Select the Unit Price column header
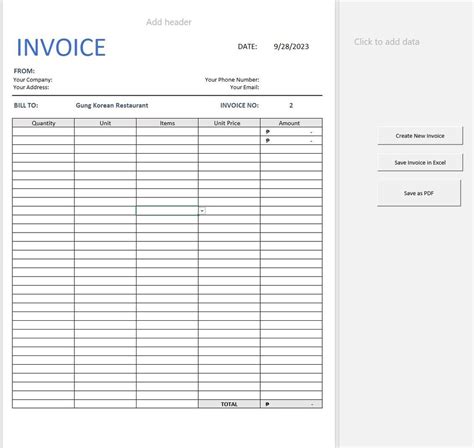The height and width of the screenshot is (448, 474). pyautogui.click(x=229, y=123)
